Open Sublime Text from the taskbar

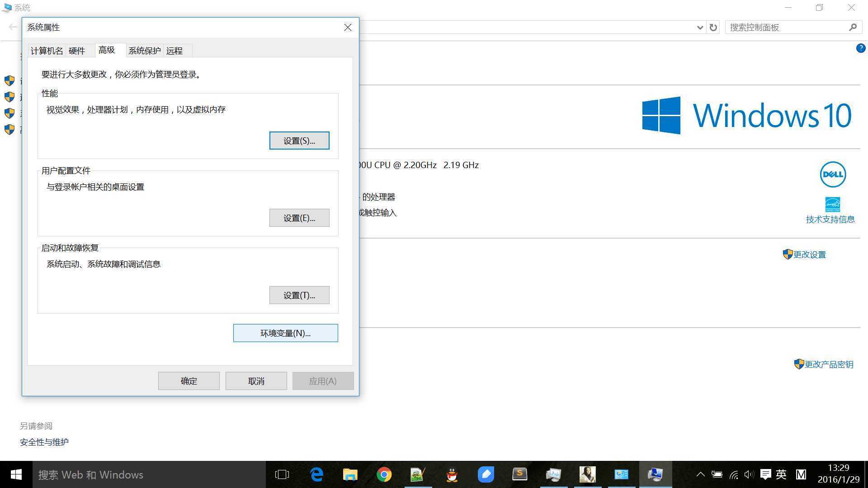pyautogui.click(x=520, y=474)
